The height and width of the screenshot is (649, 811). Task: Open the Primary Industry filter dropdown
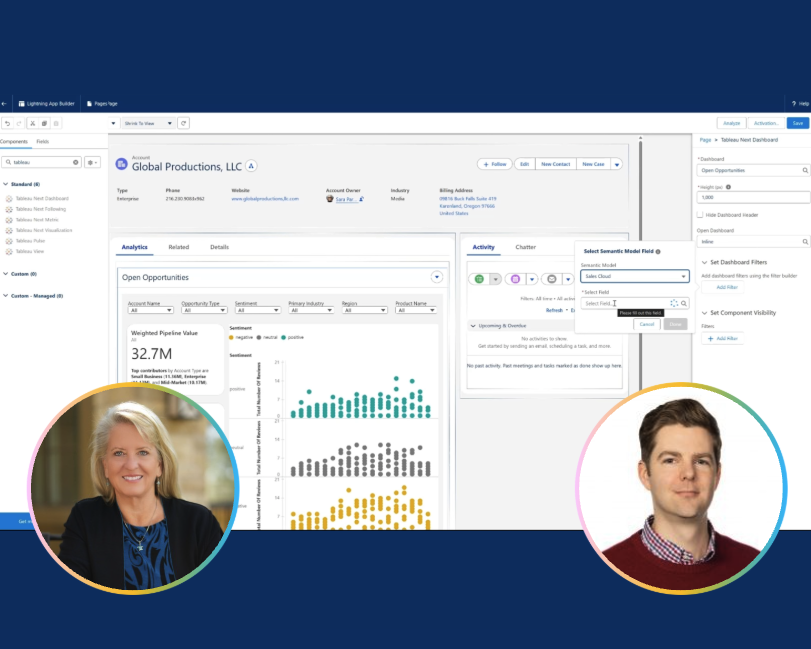tap(311, 310)
